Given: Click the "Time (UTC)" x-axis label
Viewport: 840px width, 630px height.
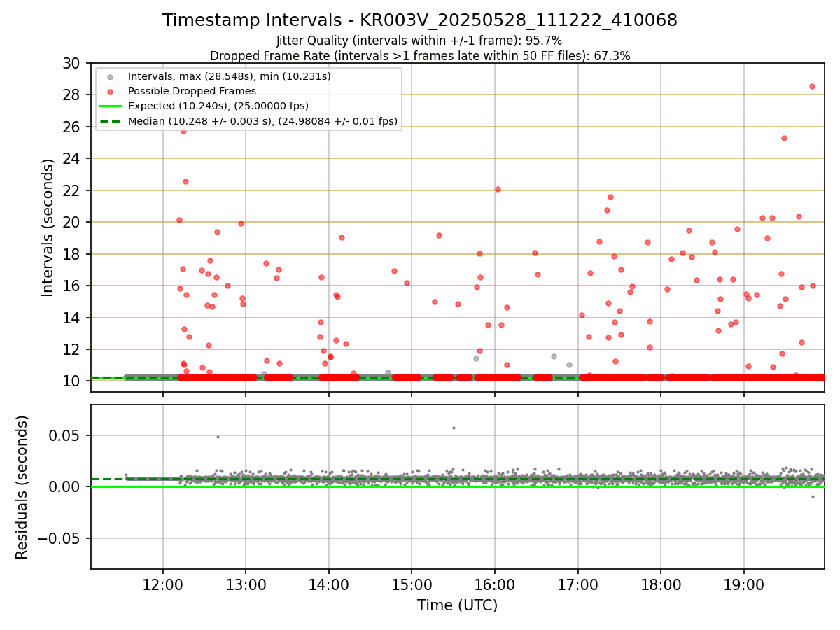Looking at the screenshot, I should pos(458,605).
